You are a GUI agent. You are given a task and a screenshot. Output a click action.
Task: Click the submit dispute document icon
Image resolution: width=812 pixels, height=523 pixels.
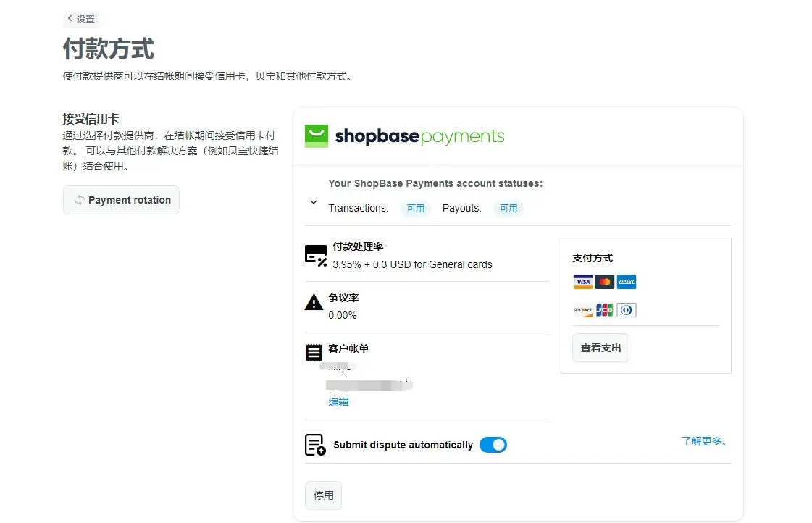point(315,445)
